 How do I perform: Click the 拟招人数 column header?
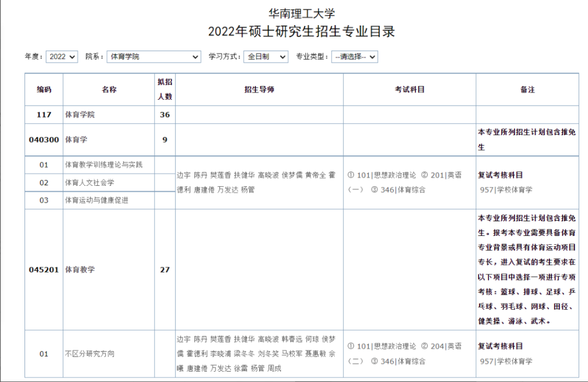click(164, 89)
